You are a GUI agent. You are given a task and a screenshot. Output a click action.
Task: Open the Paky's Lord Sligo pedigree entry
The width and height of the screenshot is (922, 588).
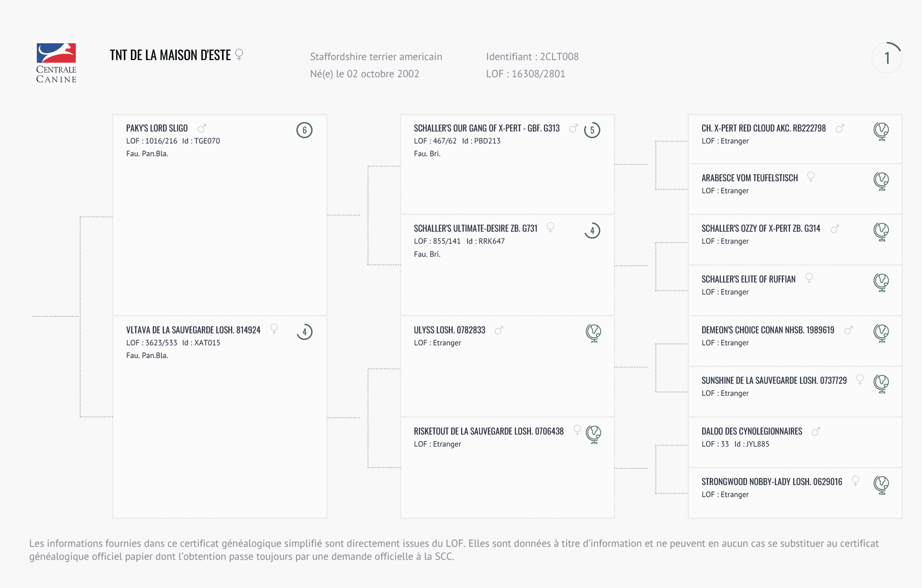[x=157, y=128]
